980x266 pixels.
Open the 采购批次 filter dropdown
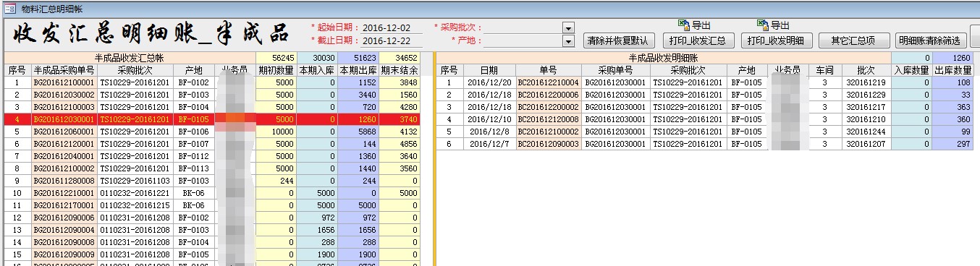point(568,27)
